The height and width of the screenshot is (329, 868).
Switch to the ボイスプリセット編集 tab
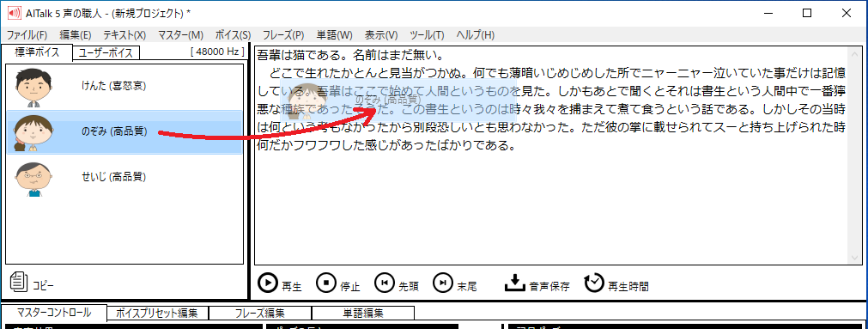pyautogui.click(x=156, y=313)
